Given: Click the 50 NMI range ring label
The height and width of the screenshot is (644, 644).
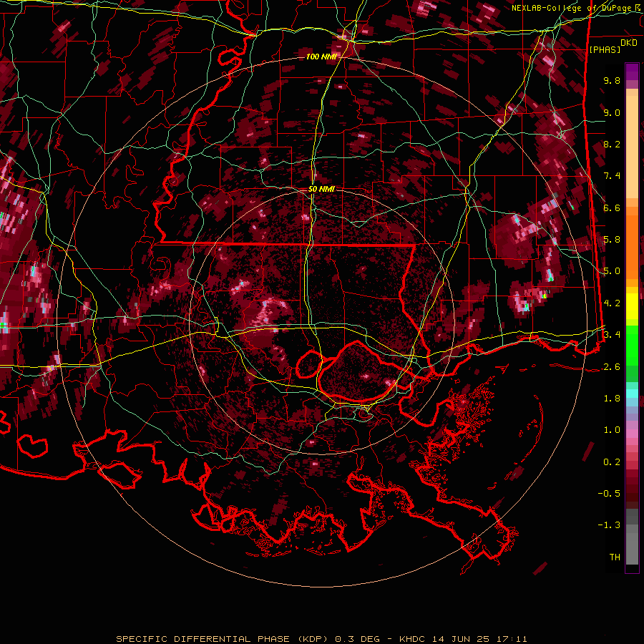Looking at the screenshot, I should coord(321,190).
